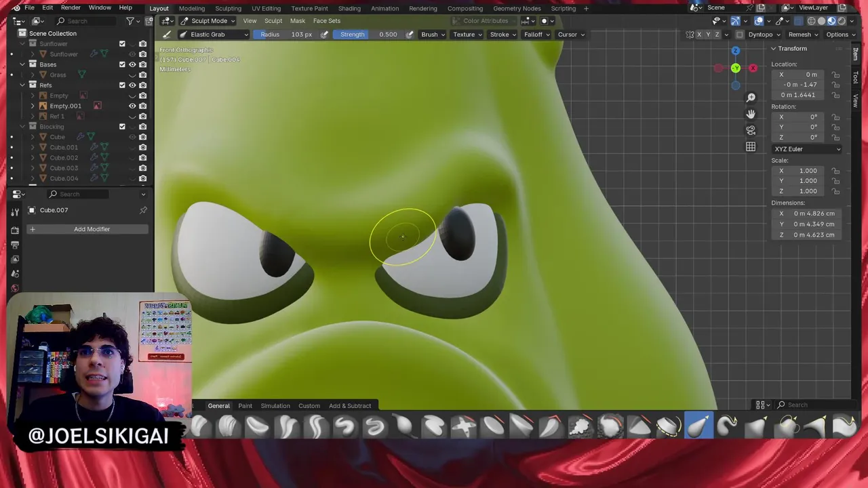Hide the Refs collection eye icon
This screenshot has height=488, width=868.
pos(132,85)
